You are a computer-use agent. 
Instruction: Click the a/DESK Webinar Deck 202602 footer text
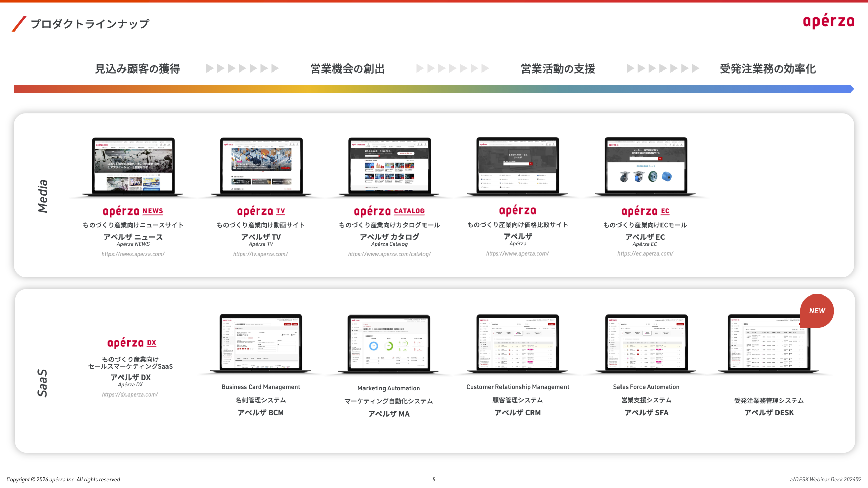pyautogui.click(x=825, y=479)
